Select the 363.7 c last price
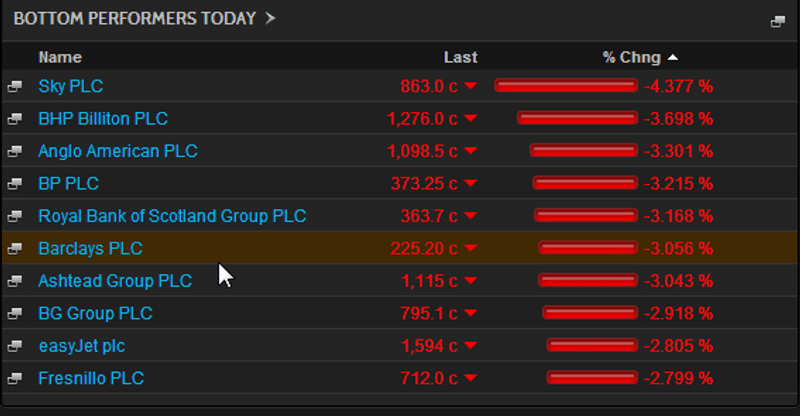The width and height of the screenshot is (800, 416). click(429, 216)
